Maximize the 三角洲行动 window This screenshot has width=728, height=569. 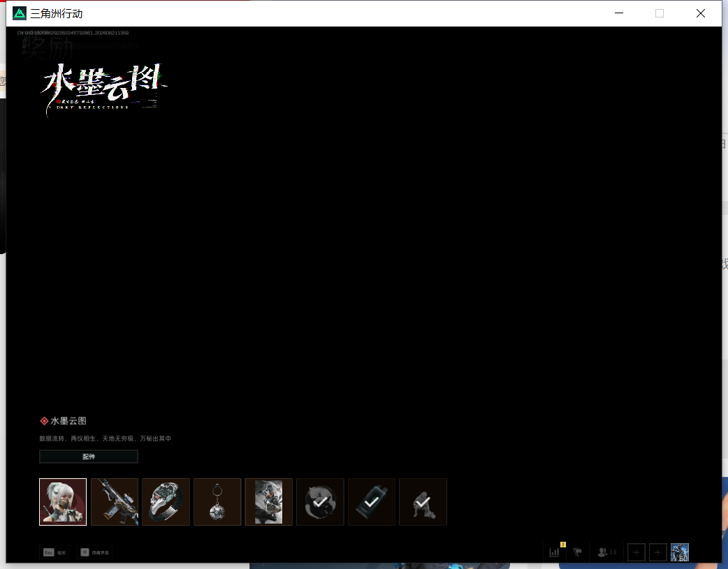[x=660, y=13]
